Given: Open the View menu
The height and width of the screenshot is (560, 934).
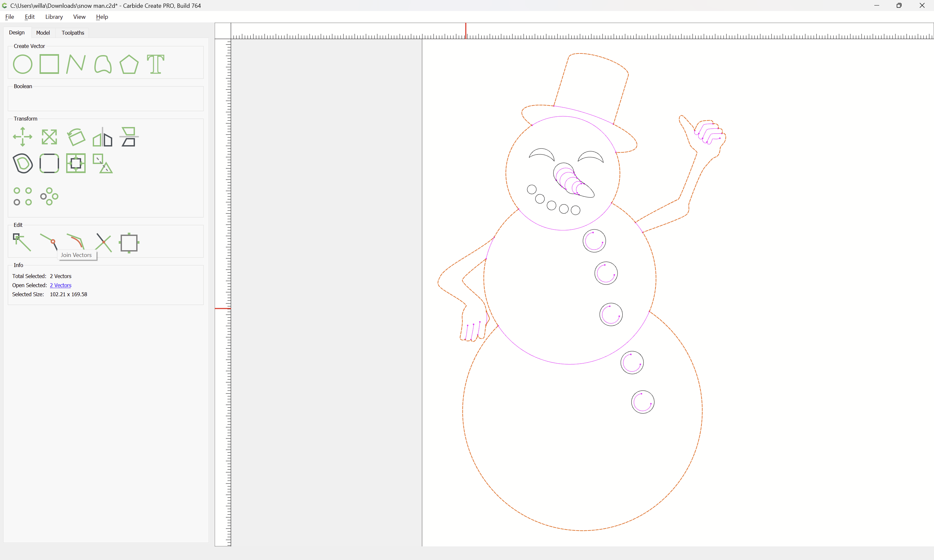Looking at the screenshot, I should tap(79, 17).
